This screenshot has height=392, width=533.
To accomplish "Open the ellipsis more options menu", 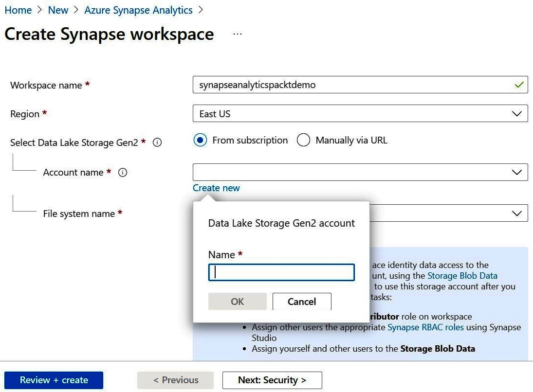I will tap(238, 34).
